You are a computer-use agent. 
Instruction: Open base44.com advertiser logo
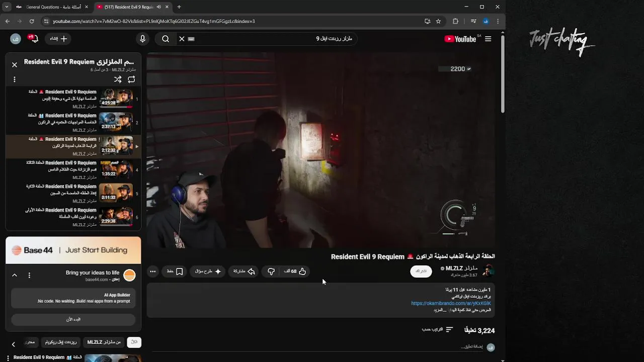point(129,275)
